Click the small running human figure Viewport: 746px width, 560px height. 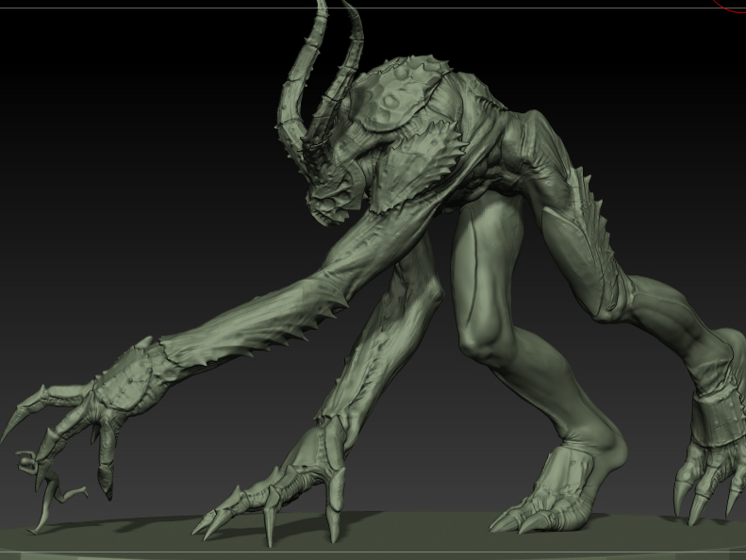click(x=47, y=492)
